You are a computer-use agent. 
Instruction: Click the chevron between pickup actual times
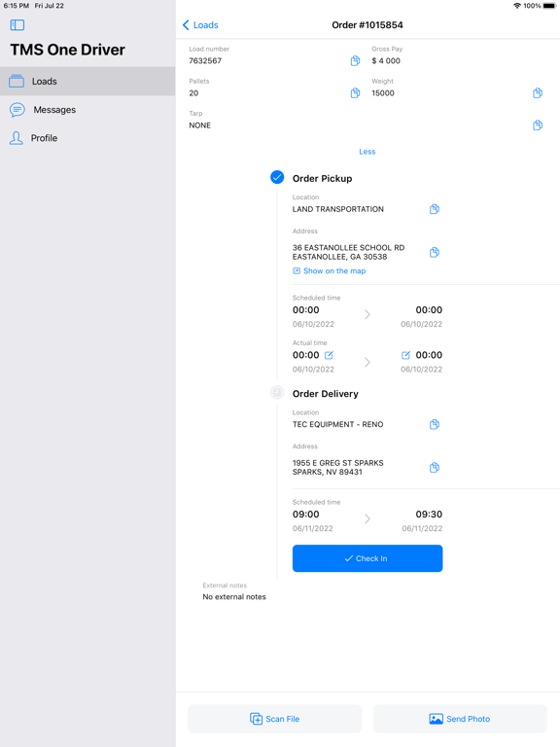pos(367,362)
